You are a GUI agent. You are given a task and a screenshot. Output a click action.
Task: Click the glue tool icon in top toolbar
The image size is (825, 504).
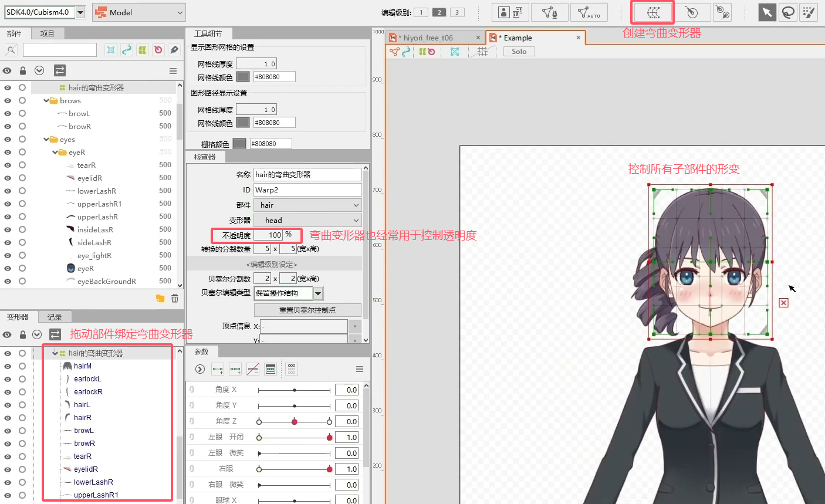pos(723,12)
